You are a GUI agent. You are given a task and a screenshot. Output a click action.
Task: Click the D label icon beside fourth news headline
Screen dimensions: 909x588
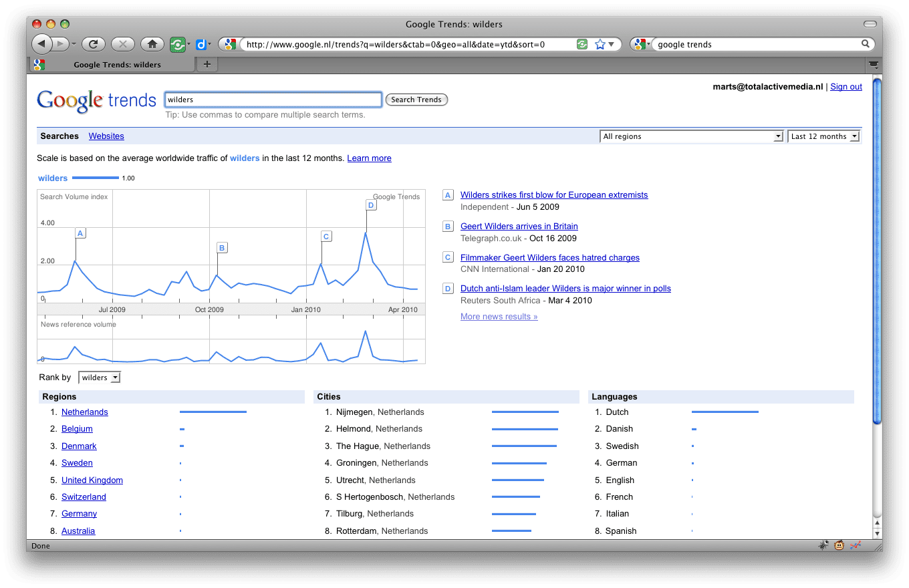448,289
